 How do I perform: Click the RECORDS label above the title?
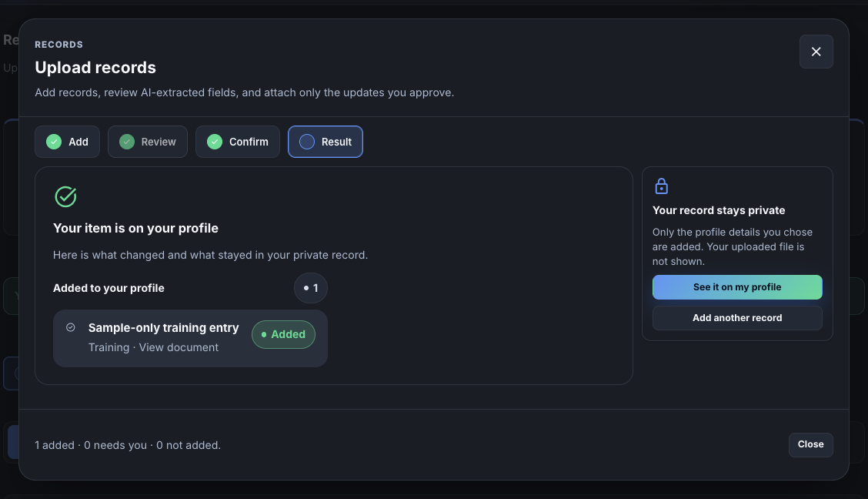pos(58,45)
